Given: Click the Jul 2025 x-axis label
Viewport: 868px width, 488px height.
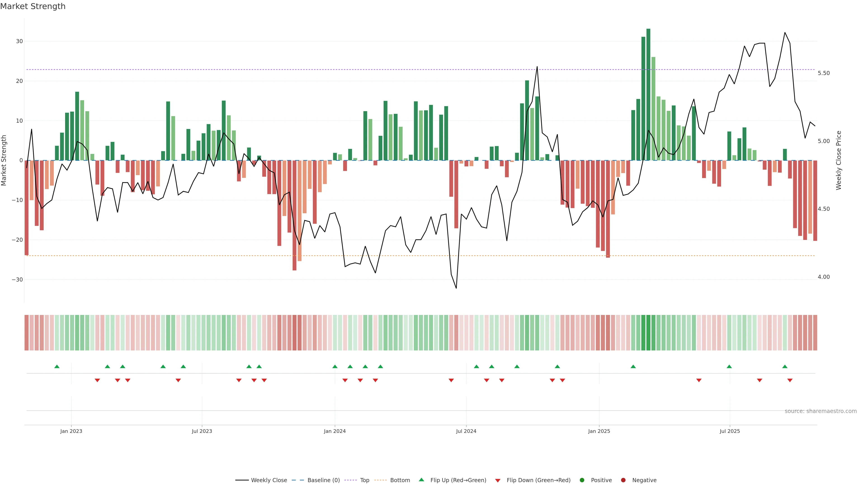Looking at the screenshot, I should [x=729, y=431].
